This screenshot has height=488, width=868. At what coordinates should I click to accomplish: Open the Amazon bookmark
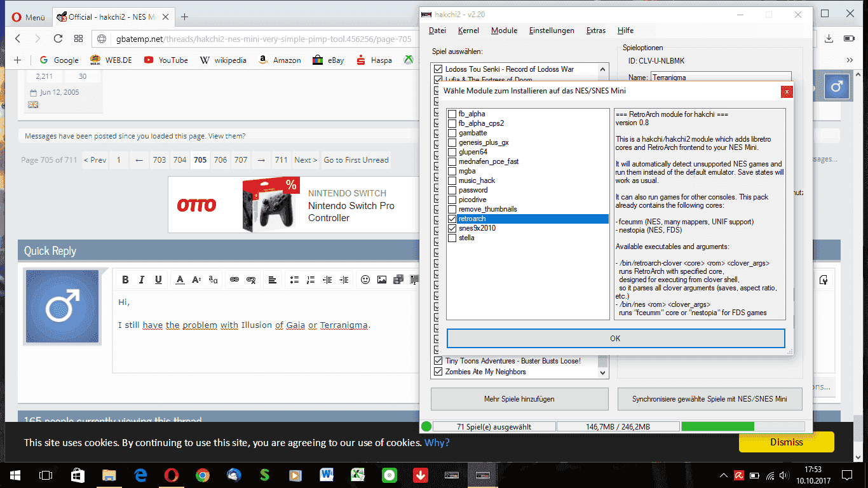(280, 60)
